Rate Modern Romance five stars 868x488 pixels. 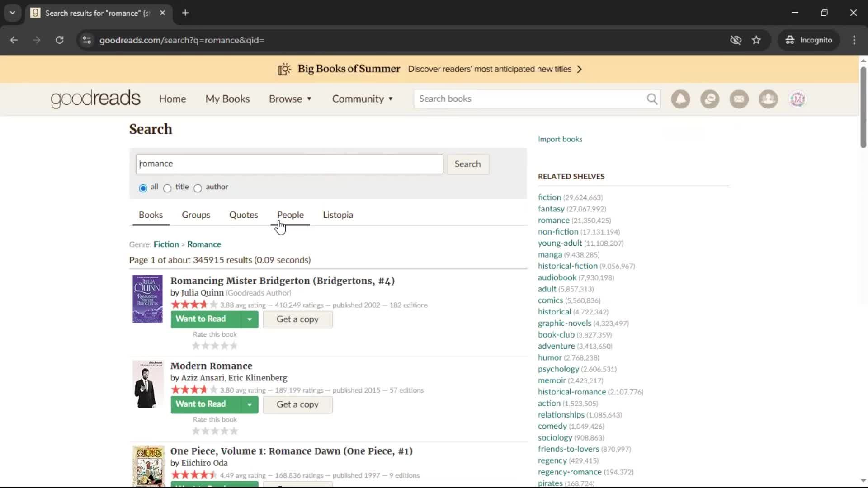[234, 431]
